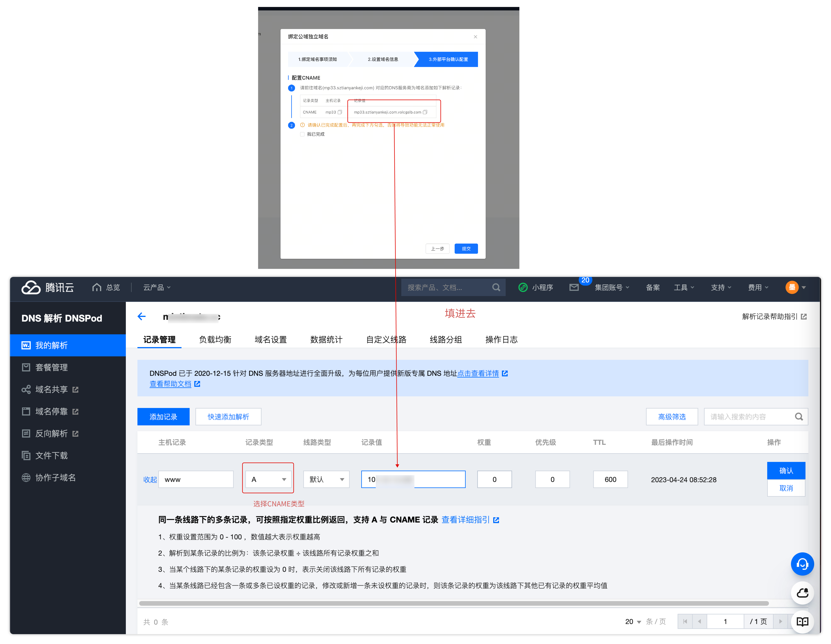The height and width of the screenshot is (644, 831).
Task: Expand the 云产品 menu
Action: point(157,287)
